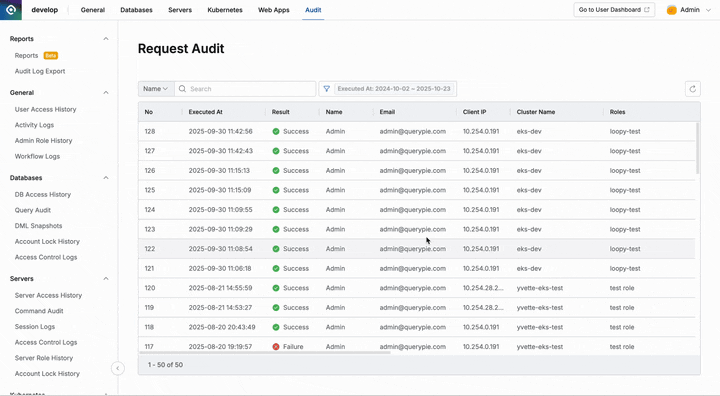
Task: Go to Command Audit
Action: point(39,311)
